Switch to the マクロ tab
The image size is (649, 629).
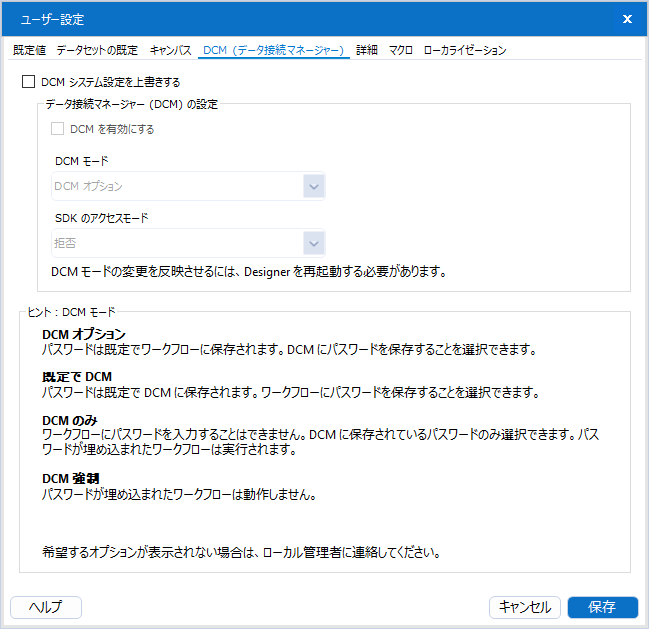click(x=401, y=50)
